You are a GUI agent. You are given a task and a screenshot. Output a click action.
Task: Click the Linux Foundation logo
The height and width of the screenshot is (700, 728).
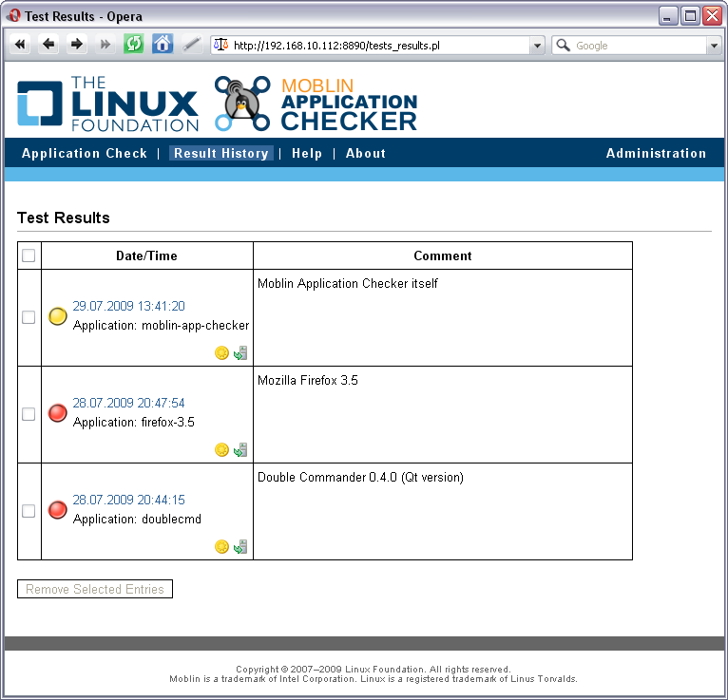(107, 104)
